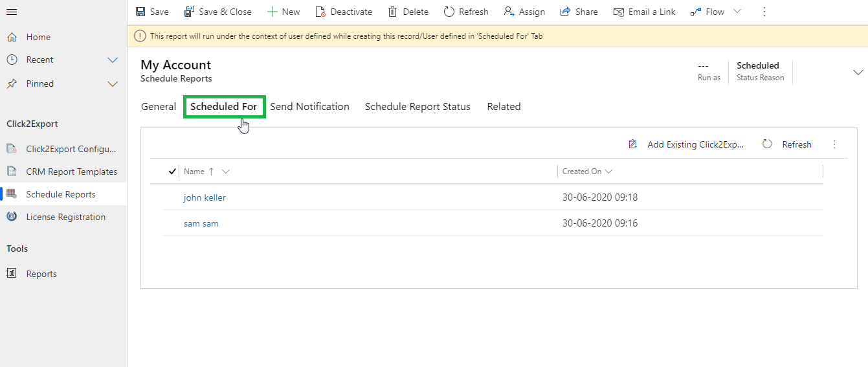Image resolution: width=868 pixels, height=367 pixels.
Task: Expand the record header chevron
Action: point(858,72)
